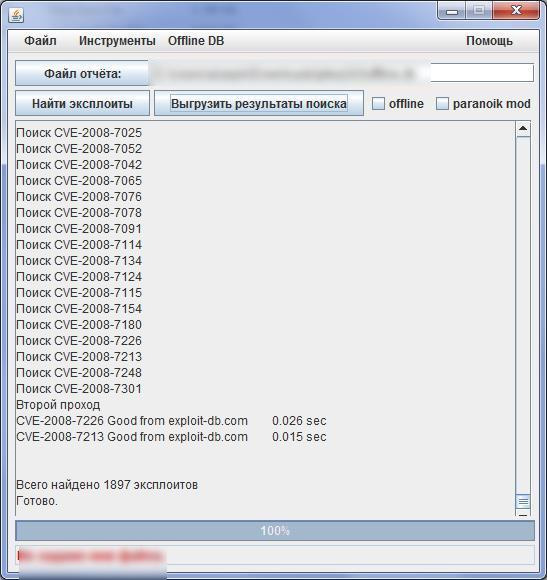547x580 pixels.
Task: Click the Java application icon in title bar
Action: coord(16,15)
